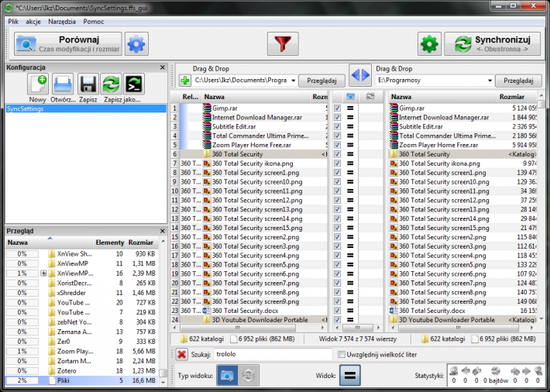Select Pliki row in overview

[x=81, y=380]
